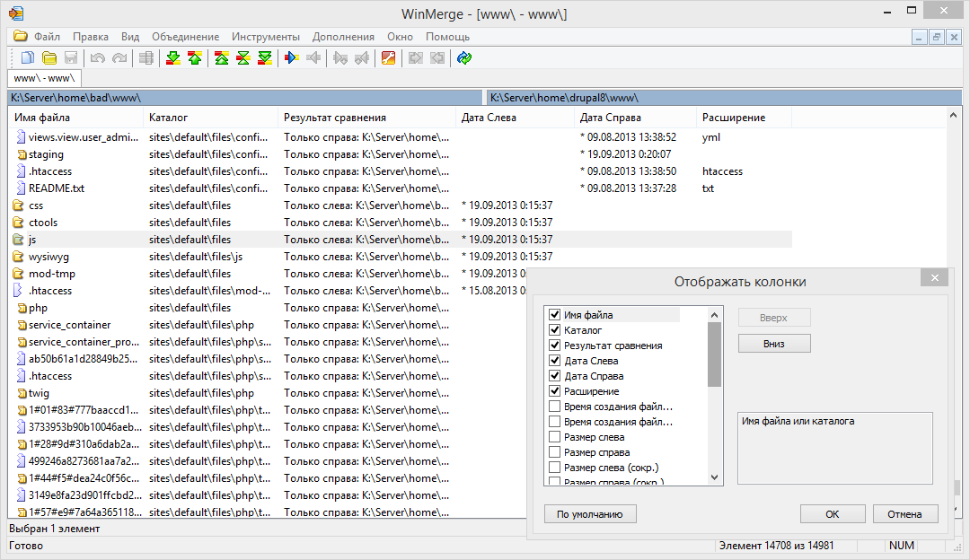
Task: Click Copy Left and Advance icon
Action: coord(362,58)
